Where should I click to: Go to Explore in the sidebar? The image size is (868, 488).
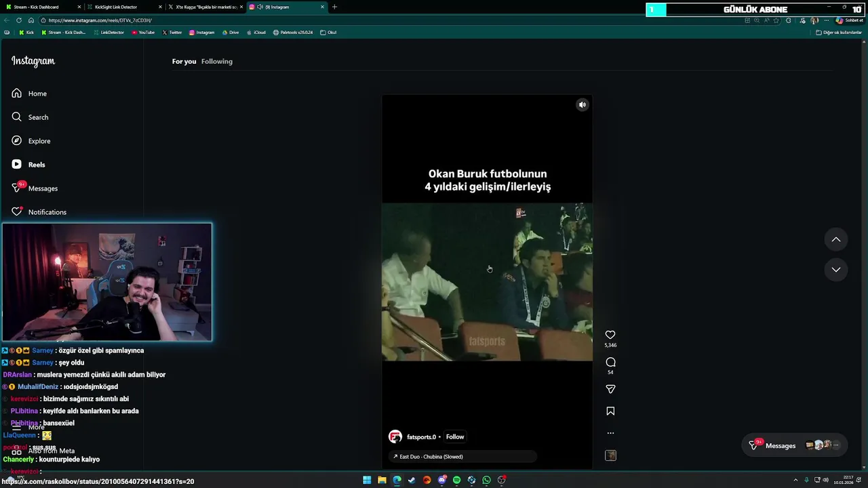point(31,141)
